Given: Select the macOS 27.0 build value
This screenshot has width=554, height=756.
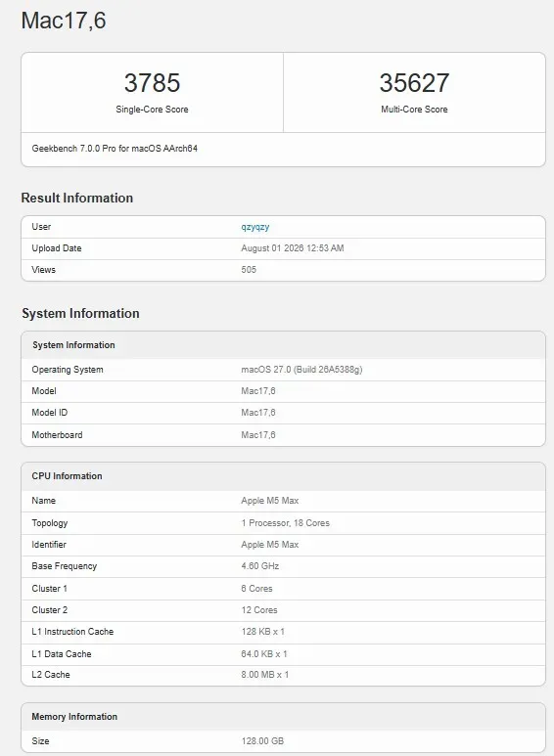Looking at the screenshot, I should click(x=301, y=370).
